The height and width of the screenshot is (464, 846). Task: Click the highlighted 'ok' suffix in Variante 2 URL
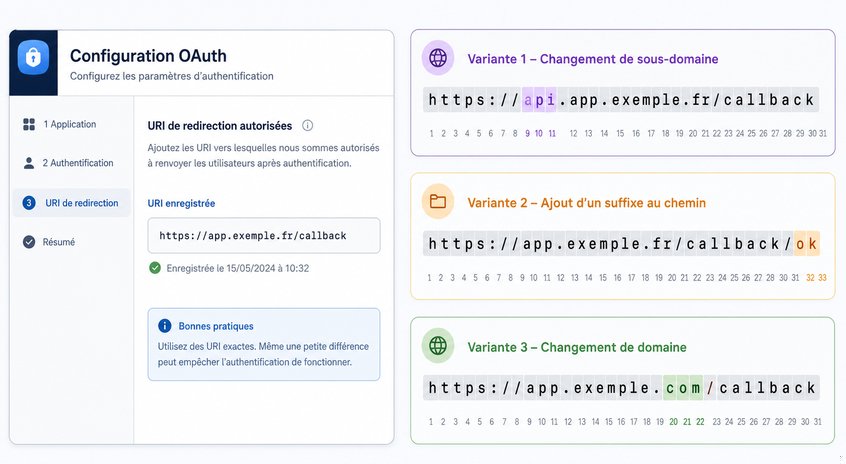click(807, 244)
